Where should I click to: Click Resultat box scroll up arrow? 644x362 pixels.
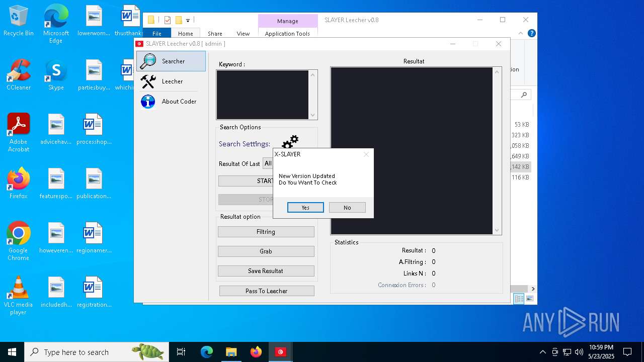[497, 72]
